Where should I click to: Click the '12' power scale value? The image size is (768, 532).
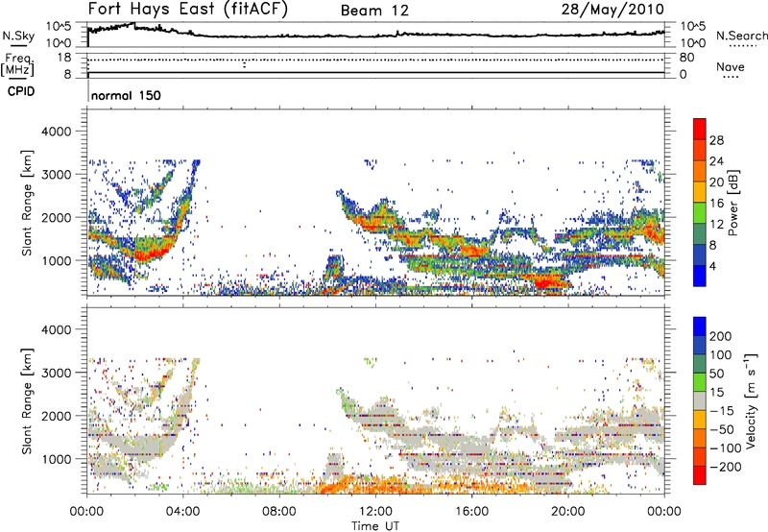click(716, 225)
